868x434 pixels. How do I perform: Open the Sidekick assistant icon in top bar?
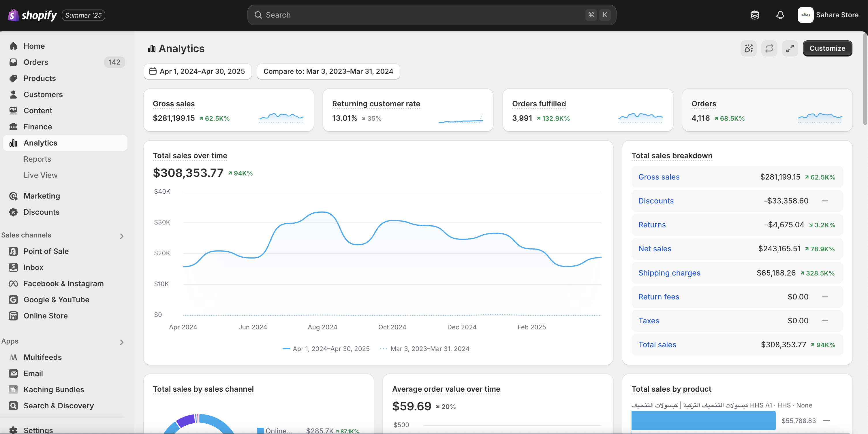click(x=755, y=15)
